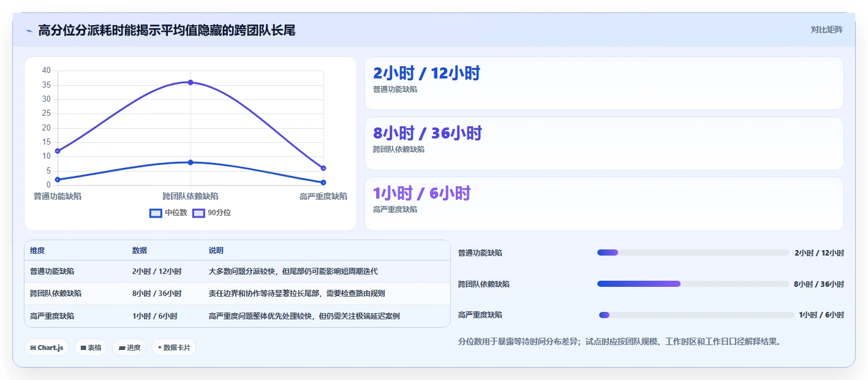Image resolution: width=868 pixels, height=380 pixels.
Task: Click the 普通功能缺陷 label beside progress bar
Action: point(480,253)
